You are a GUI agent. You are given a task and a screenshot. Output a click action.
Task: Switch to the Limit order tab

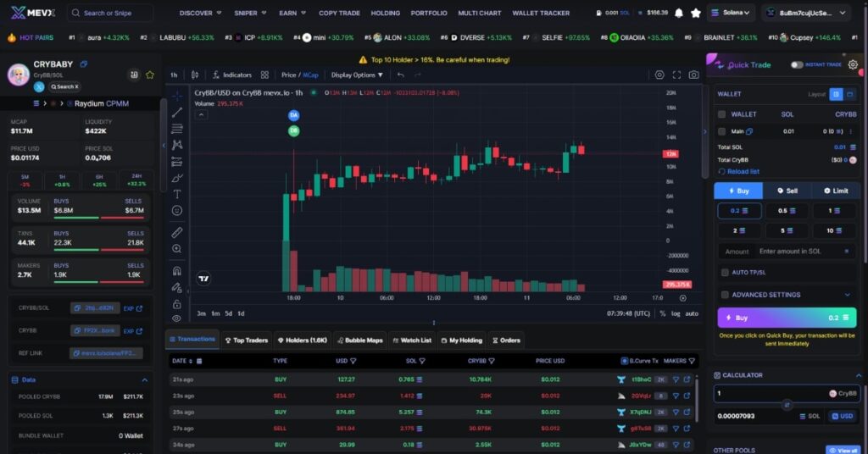pos(836,191)
